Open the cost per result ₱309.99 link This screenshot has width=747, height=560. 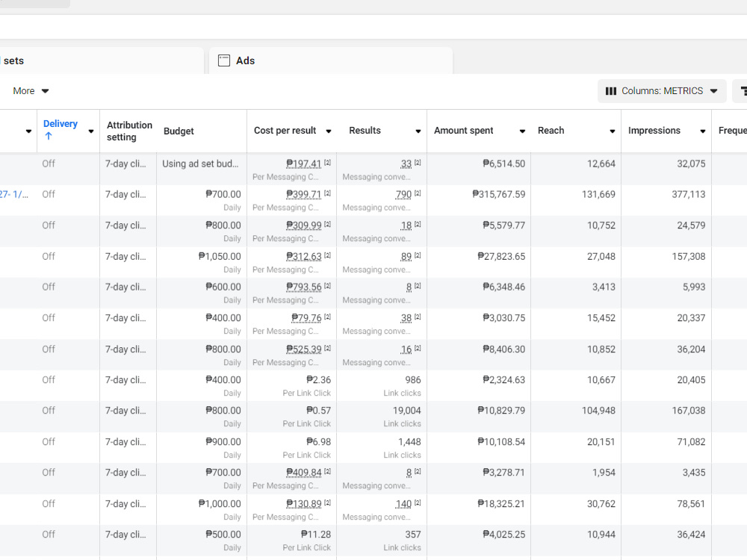[303, 225]
